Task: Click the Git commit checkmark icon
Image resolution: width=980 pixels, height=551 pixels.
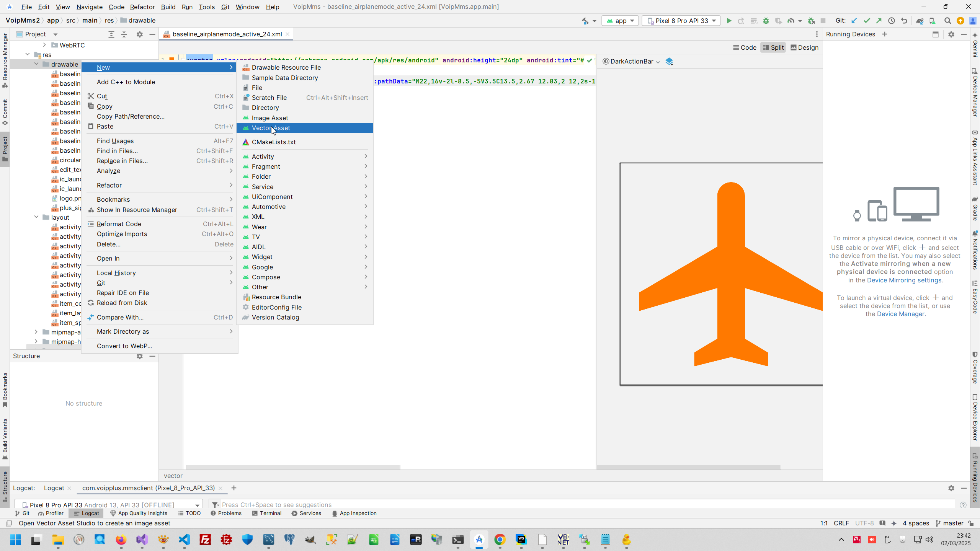Action: pyautogui.click(x=867, y=21)
